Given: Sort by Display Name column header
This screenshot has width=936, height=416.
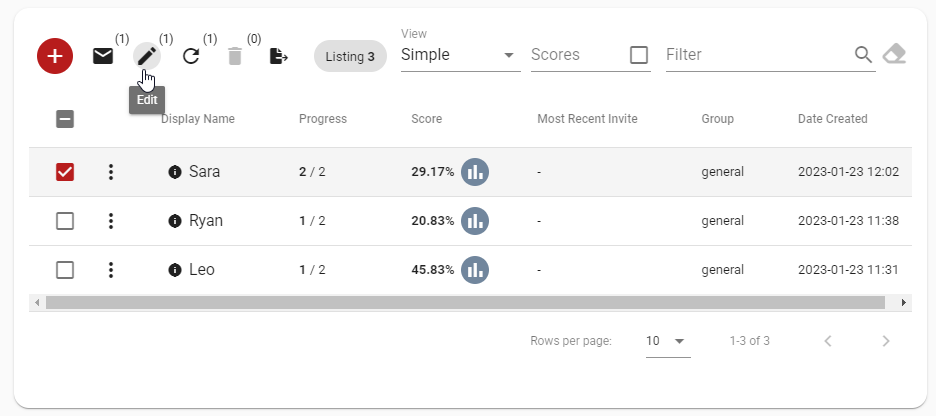Looking at the screenshot, I should (198, 119).
